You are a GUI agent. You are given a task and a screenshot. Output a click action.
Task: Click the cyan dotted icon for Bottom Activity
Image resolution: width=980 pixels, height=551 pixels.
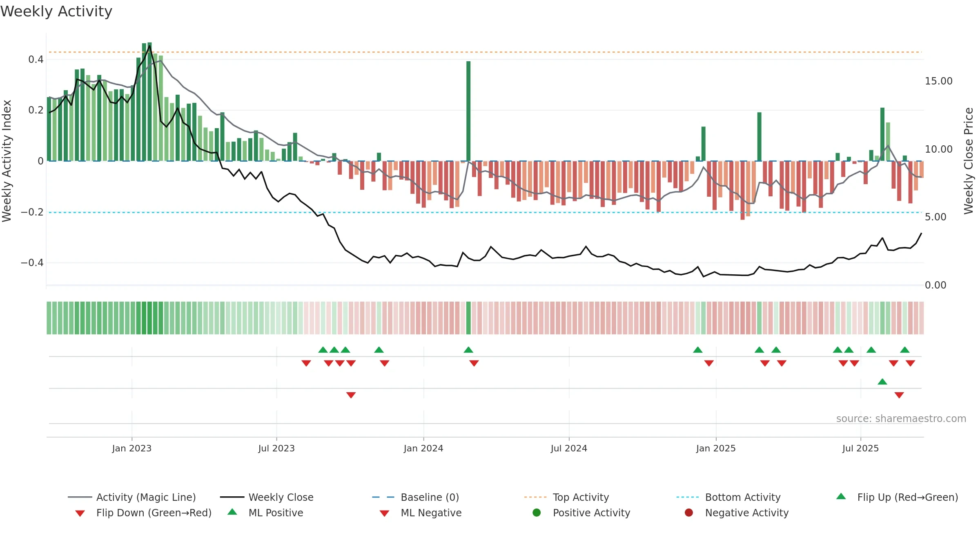pos(688,497)
